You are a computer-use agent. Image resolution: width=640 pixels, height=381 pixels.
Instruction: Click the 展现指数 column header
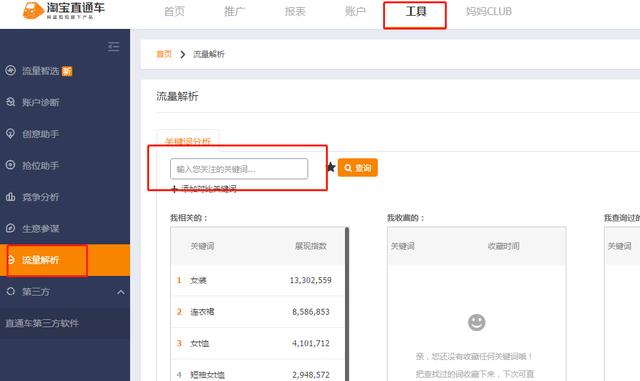coord(311,246)
